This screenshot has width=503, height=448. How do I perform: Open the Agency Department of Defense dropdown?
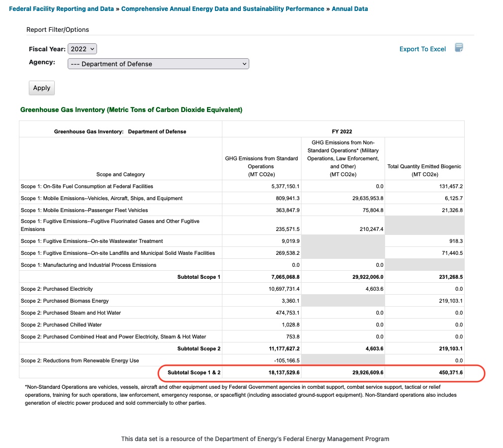[x=158, y=64]
